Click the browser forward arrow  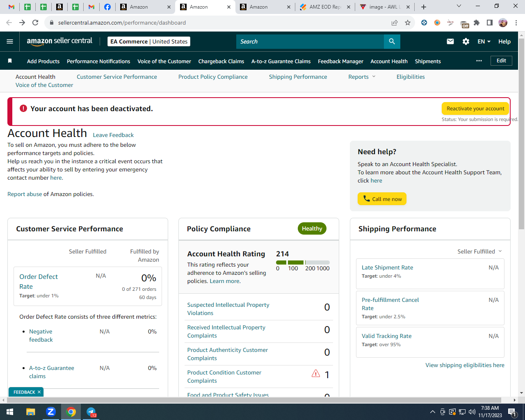(x=22, y=23)
